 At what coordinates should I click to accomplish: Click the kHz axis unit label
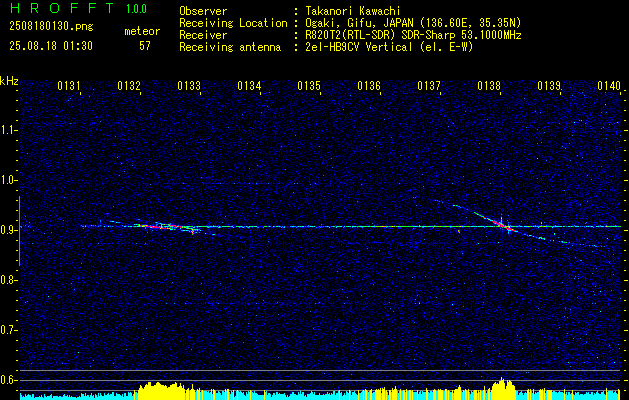pyautogui.click(x=9, y=81)
